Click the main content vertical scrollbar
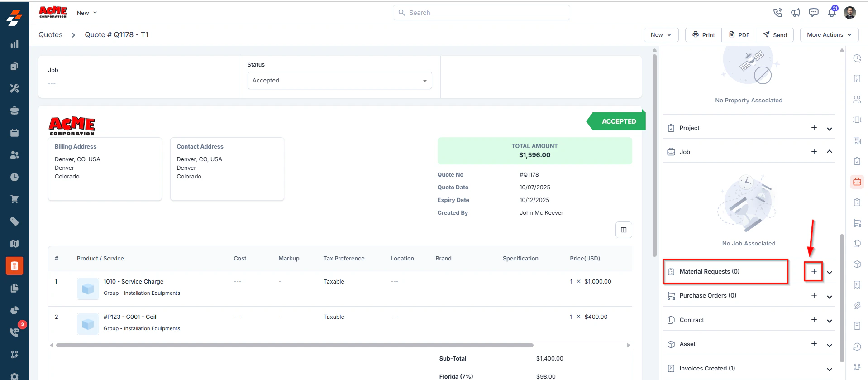This screenshot has width=868, height=380. pyautogui.click(x=654, y=155)
